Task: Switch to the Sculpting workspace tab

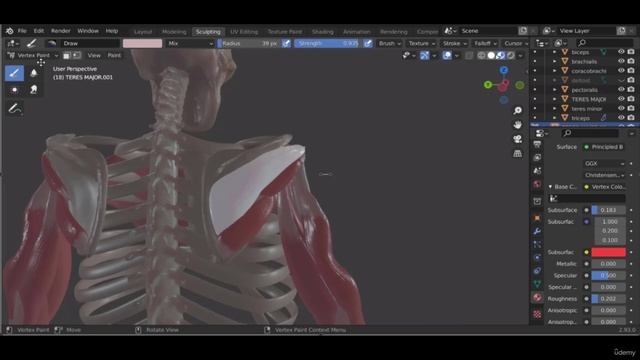Action: click(208, 32)
